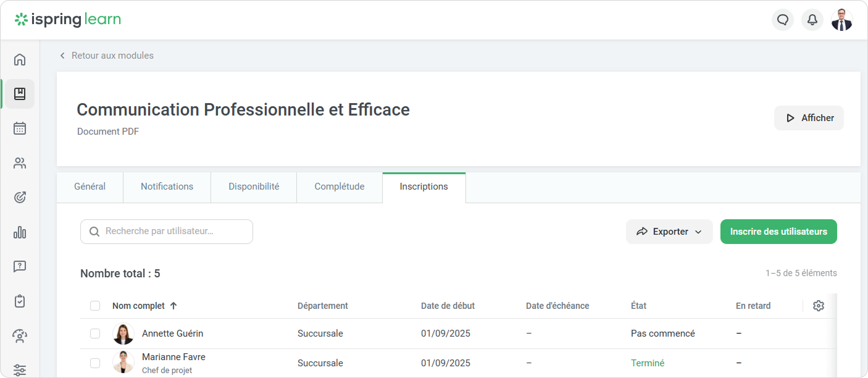The width and height of the screenshot is (868, 378).
Task: Open the bar chart reports icon
Action: pyautogui.click(x=20, y=232)
